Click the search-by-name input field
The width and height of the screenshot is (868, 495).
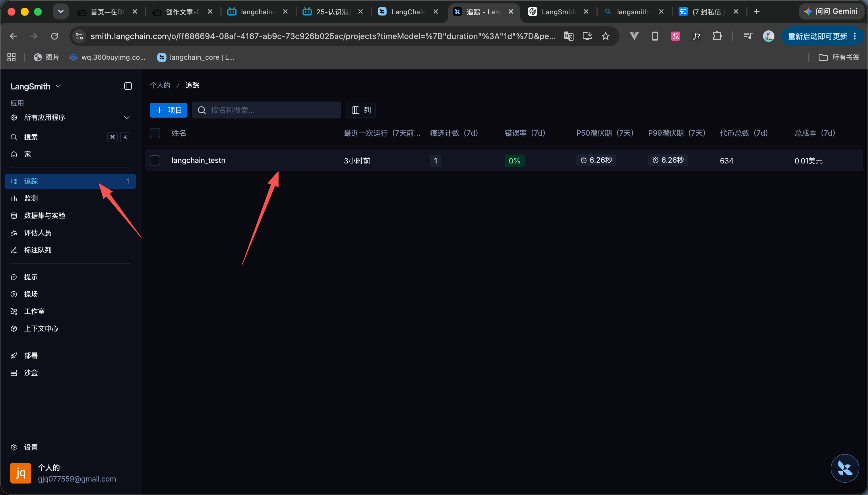(x=266, y=110)
